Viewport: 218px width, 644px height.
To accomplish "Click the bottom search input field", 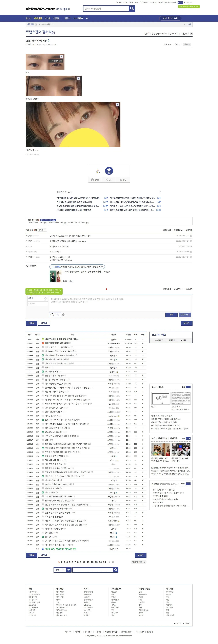I will pos(93,570).
